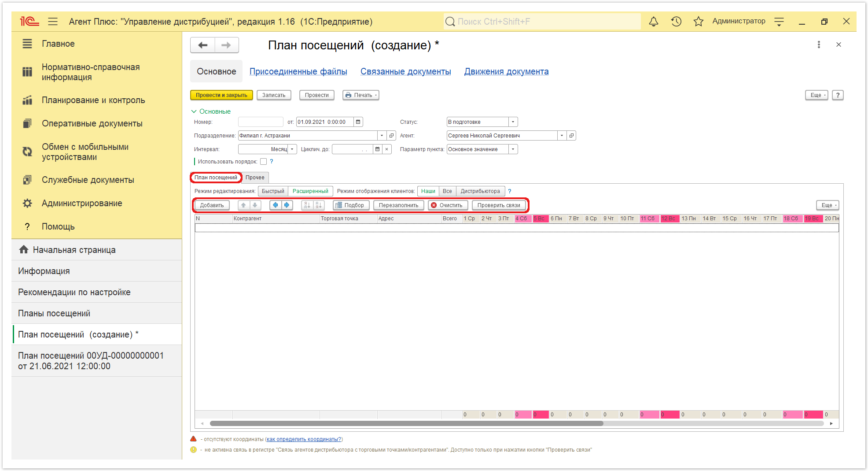Image resolution: width=868 pixels, height=471 pixels.
Task: Click help mark after Дистрибьютора mode
Action: [510, 191]
